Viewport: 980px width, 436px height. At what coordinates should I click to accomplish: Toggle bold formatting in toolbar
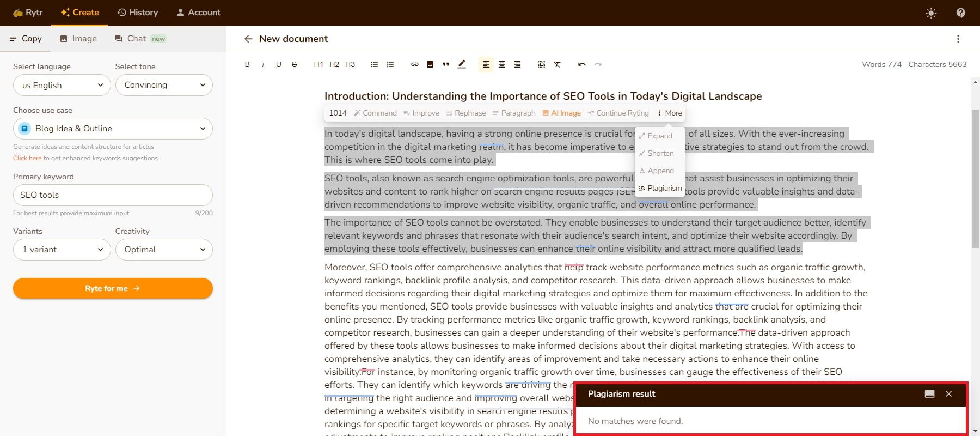pos(247,64)
